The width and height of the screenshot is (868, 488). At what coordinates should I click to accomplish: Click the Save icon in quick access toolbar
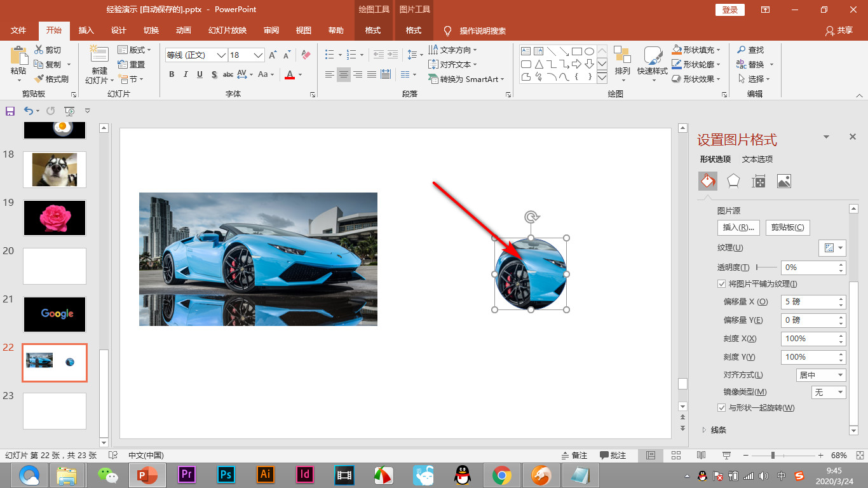10,111
